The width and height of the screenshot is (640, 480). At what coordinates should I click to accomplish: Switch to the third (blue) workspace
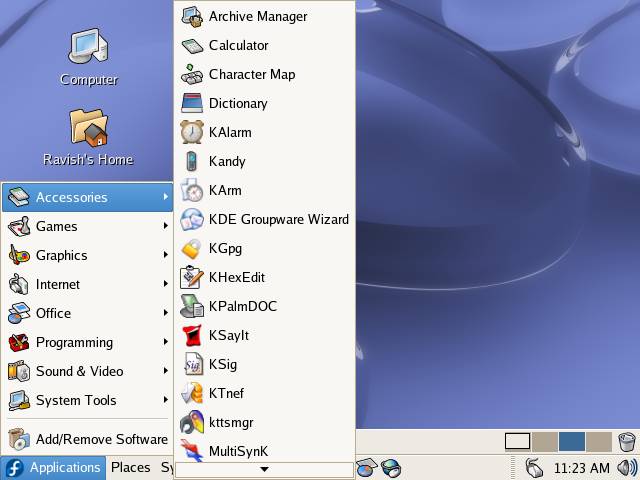click(x=571, y=441)
